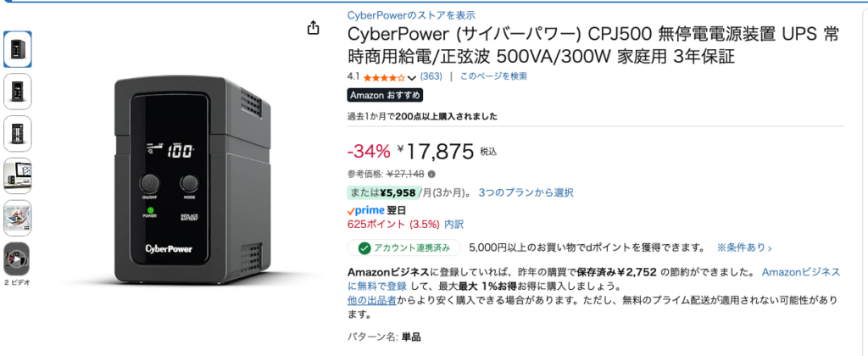
Task: Play the product video thumbnail
Action: [x=17, y=258]
